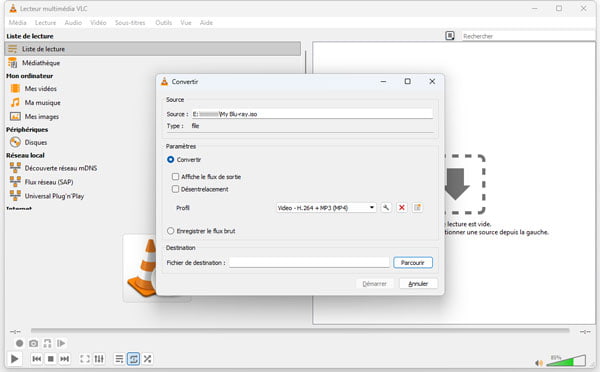This screenshot has height=372, width=600.
Task: Open the Vidéo menu
Action: pyautogui.click(x=98, y=23)
